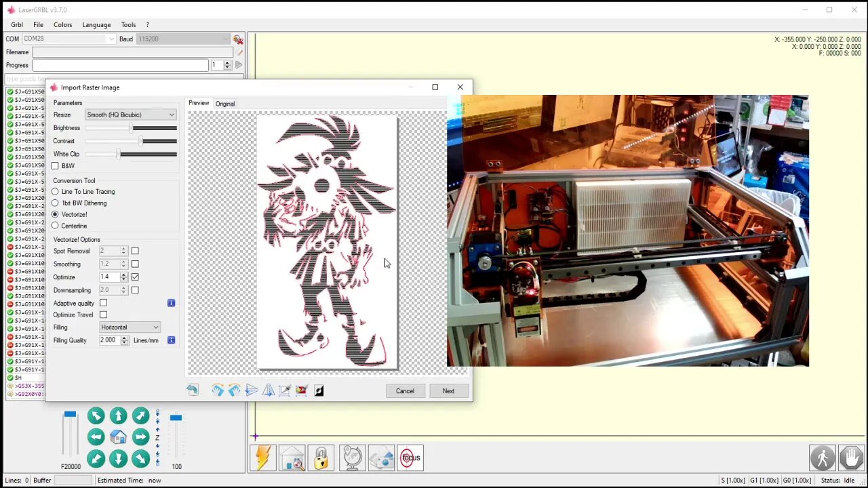Screen dimensions: 868x488
Task: Enable the Downsampling checkbox
Action: 135,290
